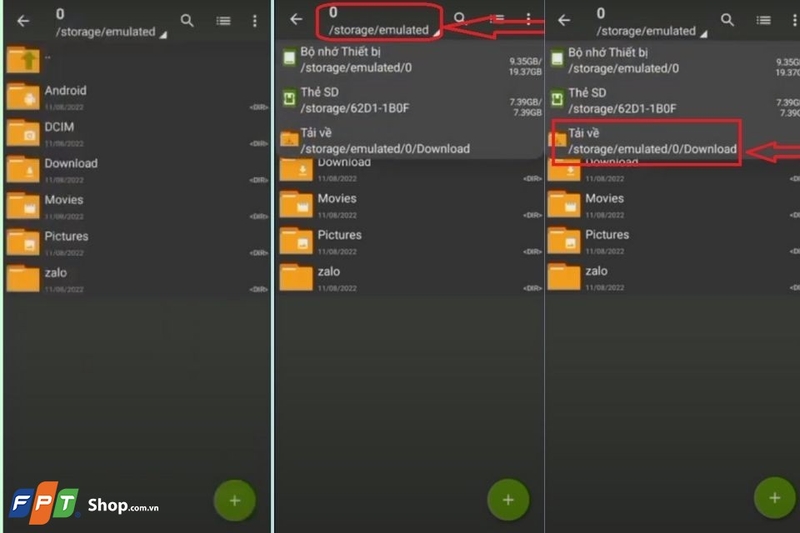
Task: Select Thẻ SD in right panel
Action: tap(673, 100)
